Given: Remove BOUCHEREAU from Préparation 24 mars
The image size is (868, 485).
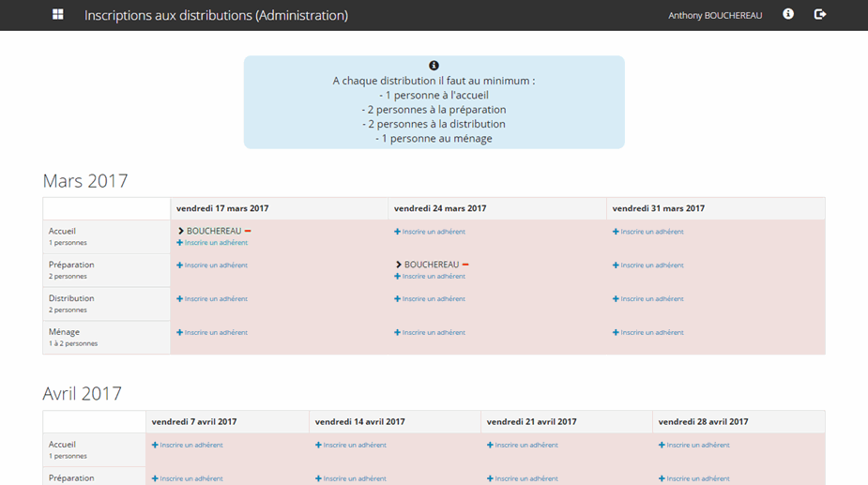Looking at the screenshot, I should pyautogui.click(x=466, y=265).
